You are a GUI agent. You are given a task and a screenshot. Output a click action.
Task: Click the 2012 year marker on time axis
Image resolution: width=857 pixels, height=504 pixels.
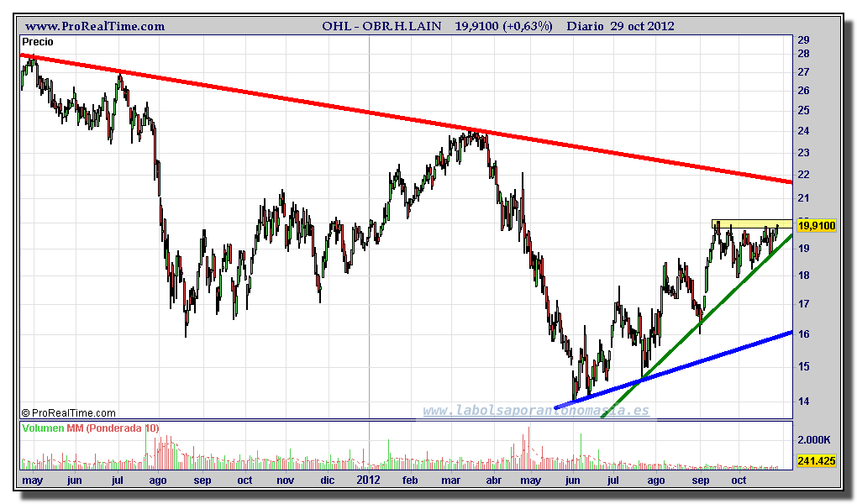[368, 480]
